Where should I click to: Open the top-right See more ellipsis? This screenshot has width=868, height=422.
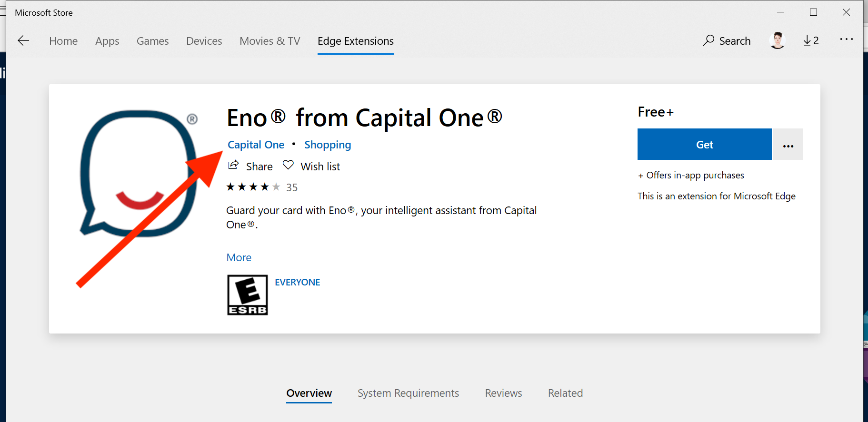pos(846,39)
